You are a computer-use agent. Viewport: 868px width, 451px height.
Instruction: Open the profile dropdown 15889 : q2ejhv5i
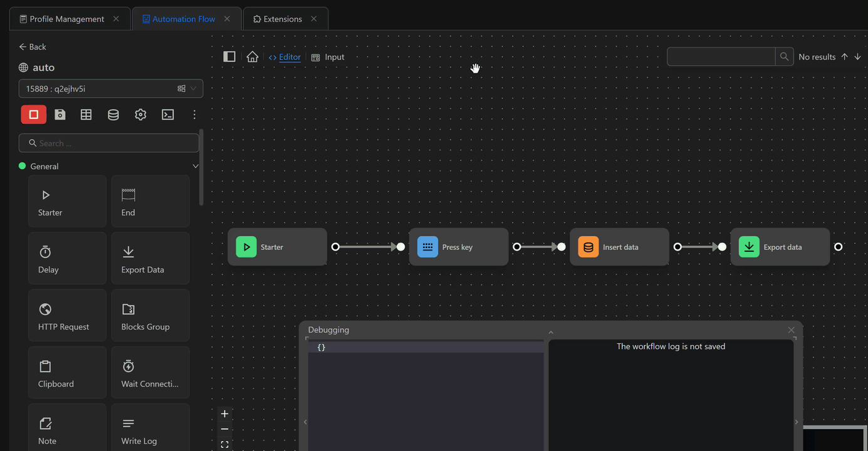(x=111, y=89)
